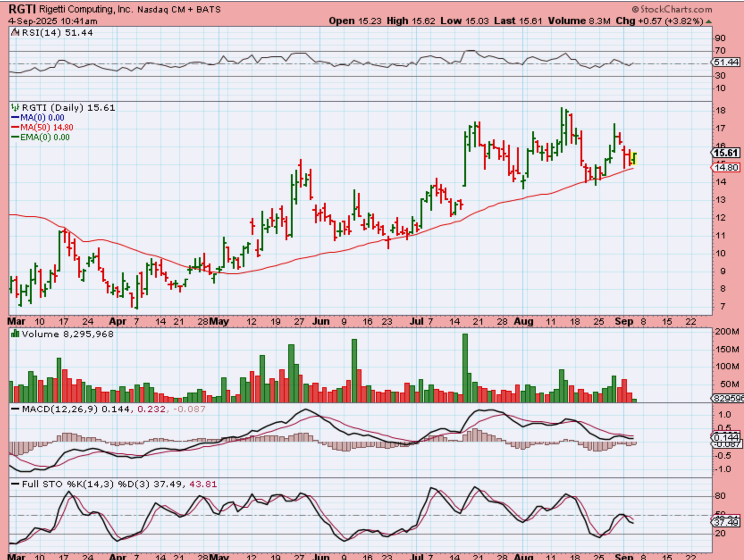Click the 200M label on the volume axis
Image resolution: width=744 pixels, height=560 pixels.
click(x=727, y=331)
